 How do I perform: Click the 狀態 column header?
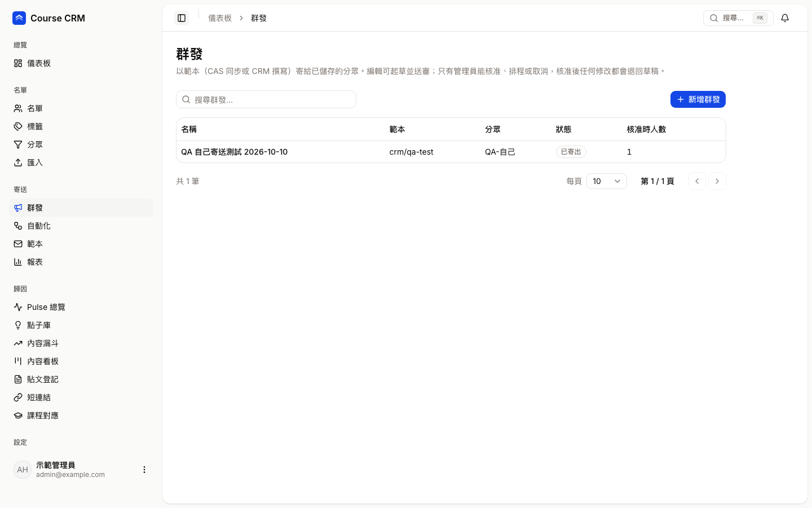(x=564, y=129)
